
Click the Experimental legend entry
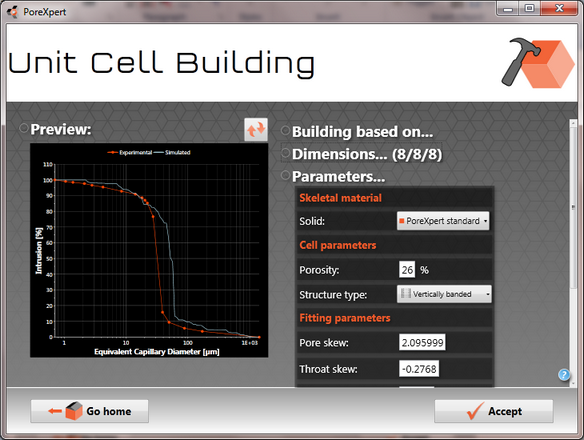tap(130, 152)
